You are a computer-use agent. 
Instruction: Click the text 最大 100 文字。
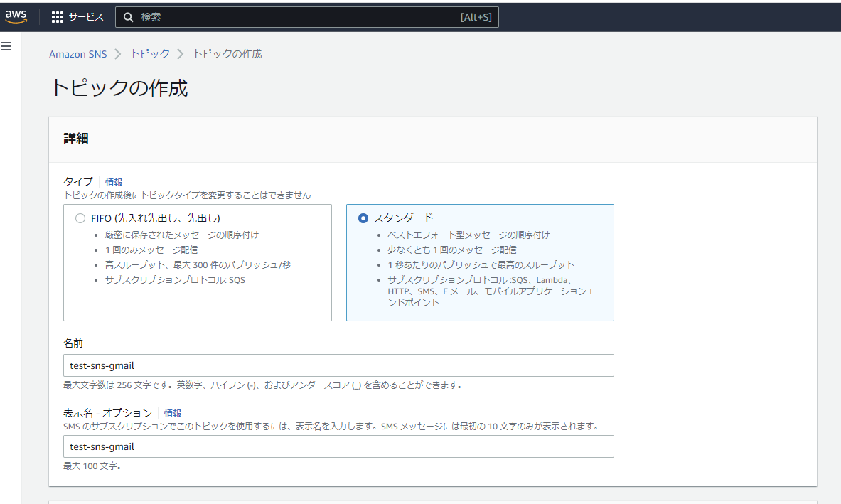tap(93, 466)
